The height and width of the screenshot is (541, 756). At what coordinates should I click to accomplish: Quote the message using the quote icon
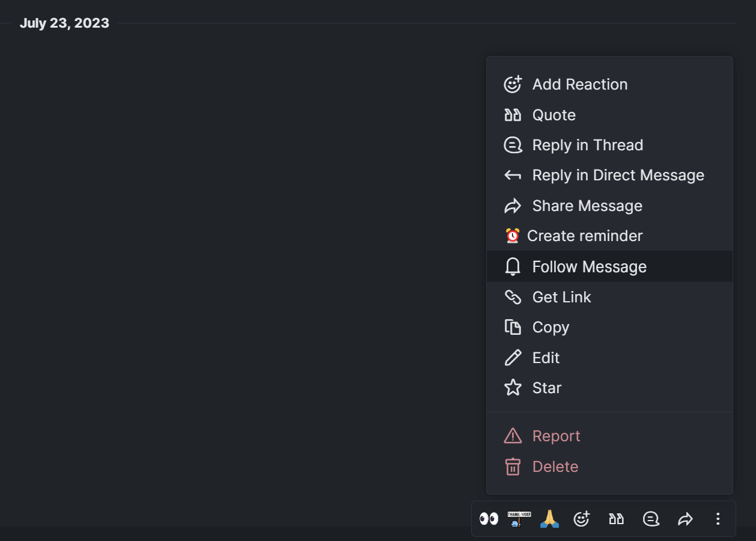[616, 518]
